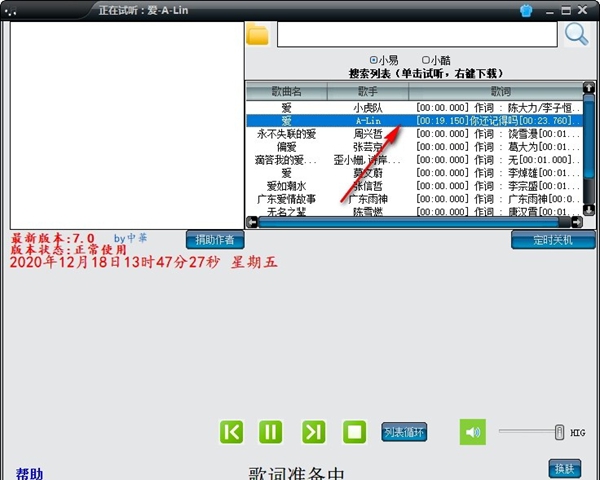Select the song 爱 by 莫文蔚
Screen dimensions: 600x480
tap(414, 173)
